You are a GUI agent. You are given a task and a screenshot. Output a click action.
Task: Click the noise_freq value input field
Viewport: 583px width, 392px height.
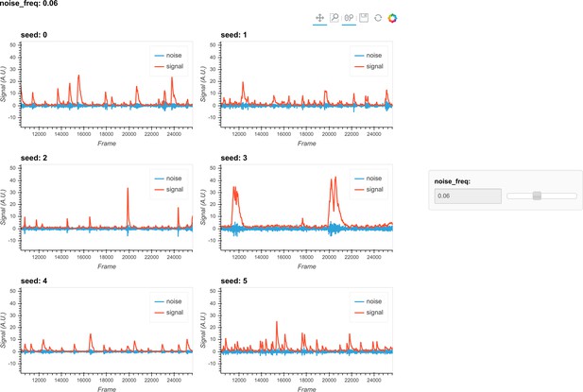click(468, 196)
